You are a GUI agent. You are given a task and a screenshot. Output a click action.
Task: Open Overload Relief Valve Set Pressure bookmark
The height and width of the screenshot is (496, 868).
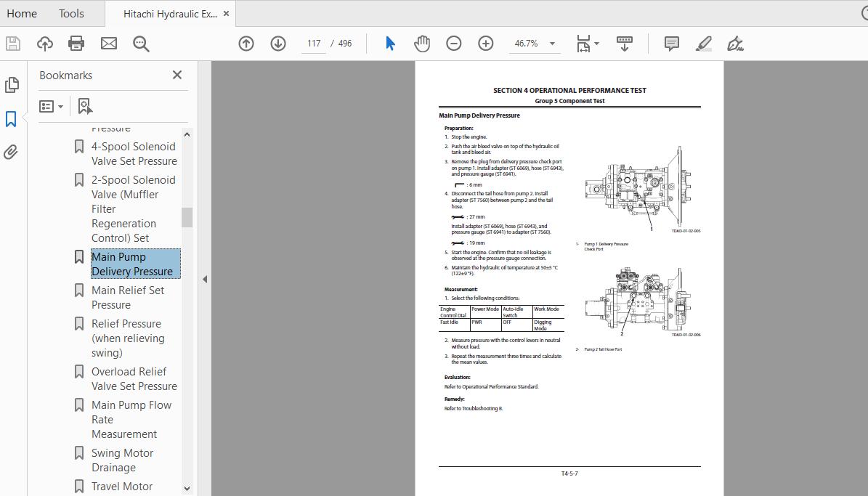[134, 378]
